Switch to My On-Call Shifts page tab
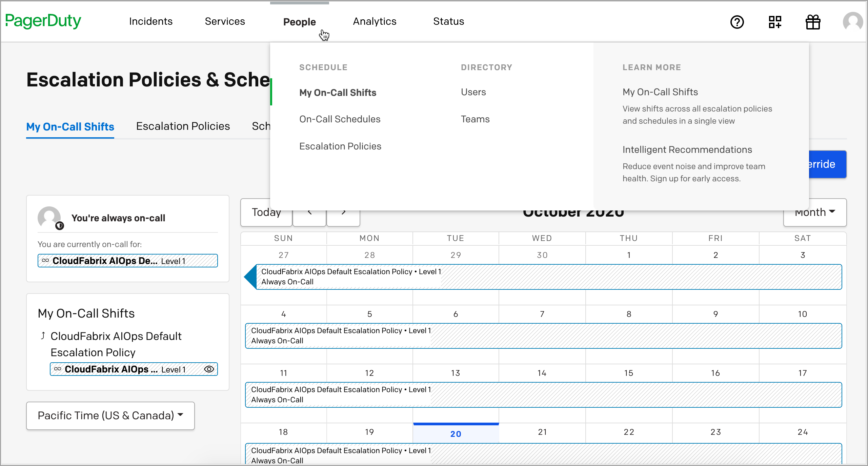Viewport: 868px width, 466px height. pos(70,127)
